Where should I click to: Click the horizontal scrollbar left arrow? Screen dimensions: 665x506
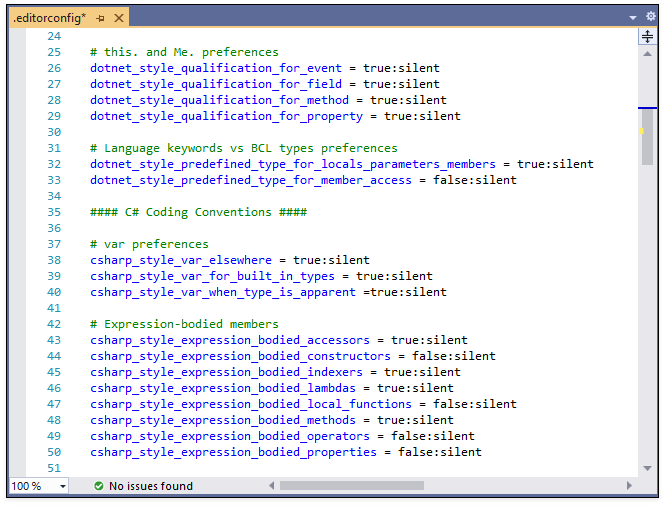point(271,486)
